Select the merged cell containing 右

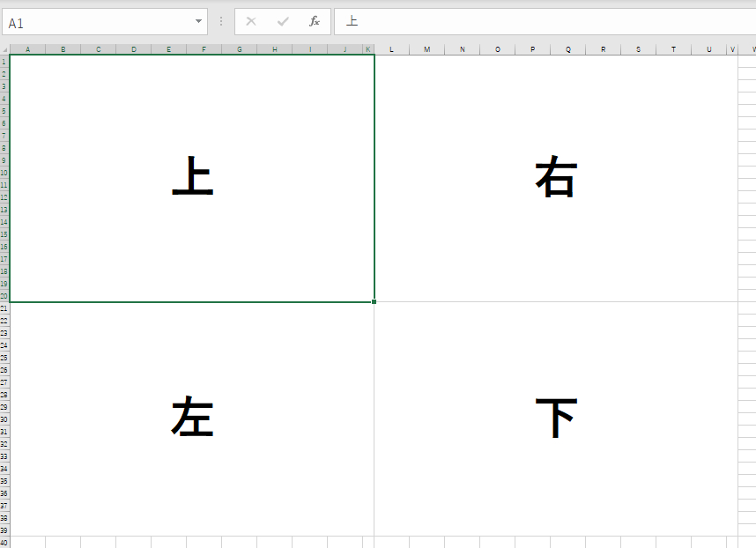tap(555, 176)
